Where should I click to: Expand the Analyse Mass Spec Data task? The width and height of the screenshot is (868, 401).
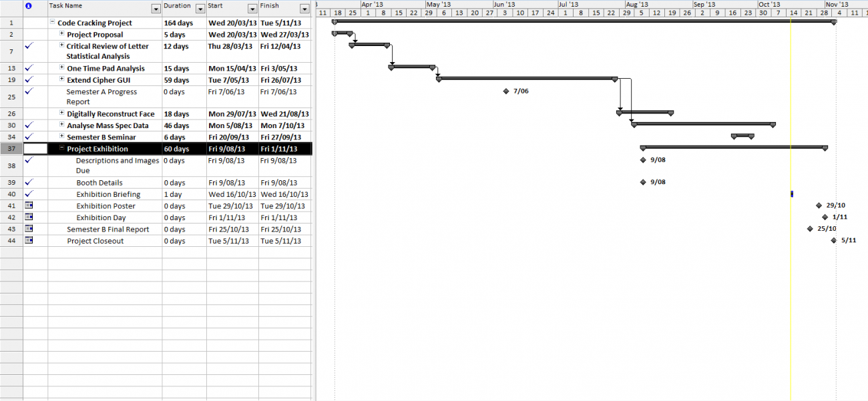pyautogui.click(x=61, y=125)
